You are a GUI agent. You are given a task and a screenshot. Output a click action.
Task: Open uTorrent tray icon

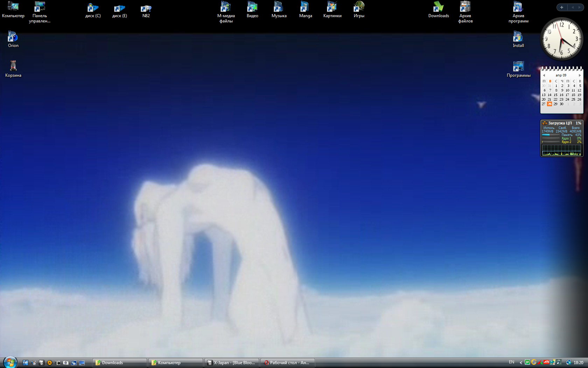point(527,362)
